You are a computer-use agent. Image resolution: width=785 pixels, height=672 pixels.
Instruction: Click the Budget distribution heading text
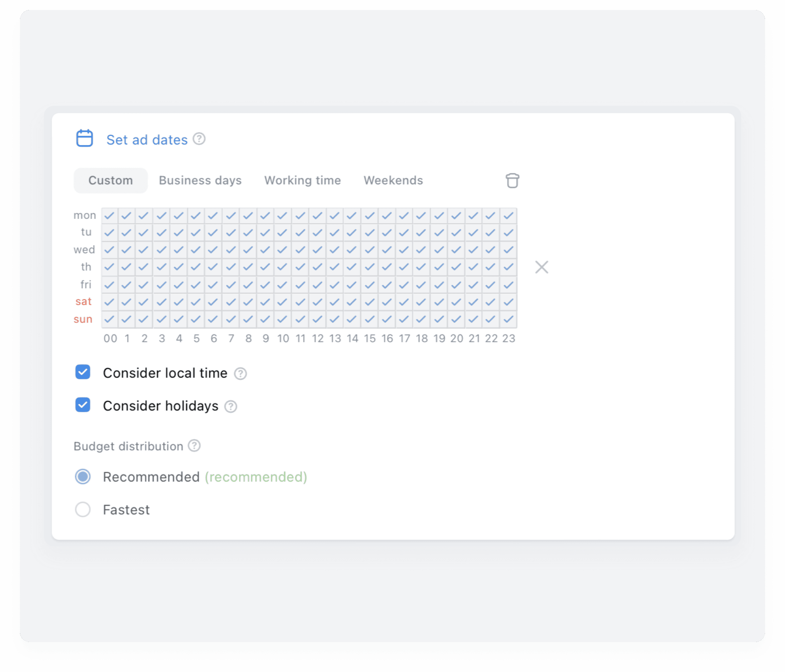[x=128, y=446]
